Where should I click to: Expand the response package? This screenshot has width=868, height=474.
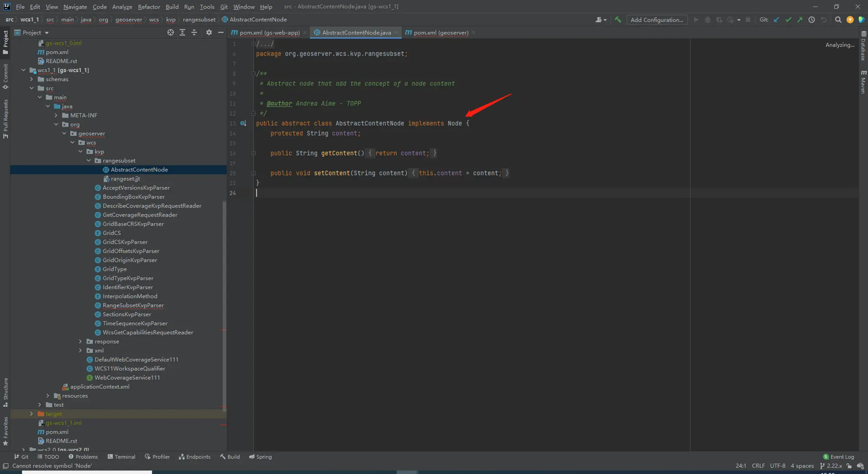(x=80, y=342)
